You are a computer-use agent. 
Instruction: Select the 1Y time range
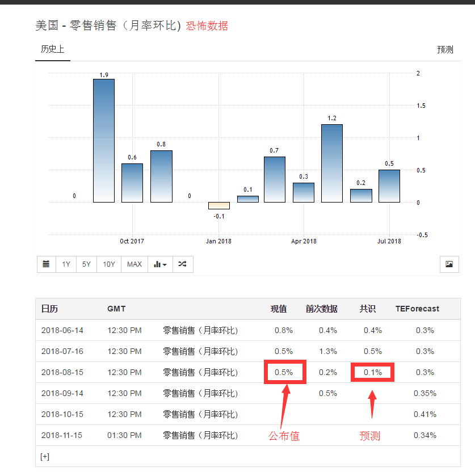(x=65, y=264)
